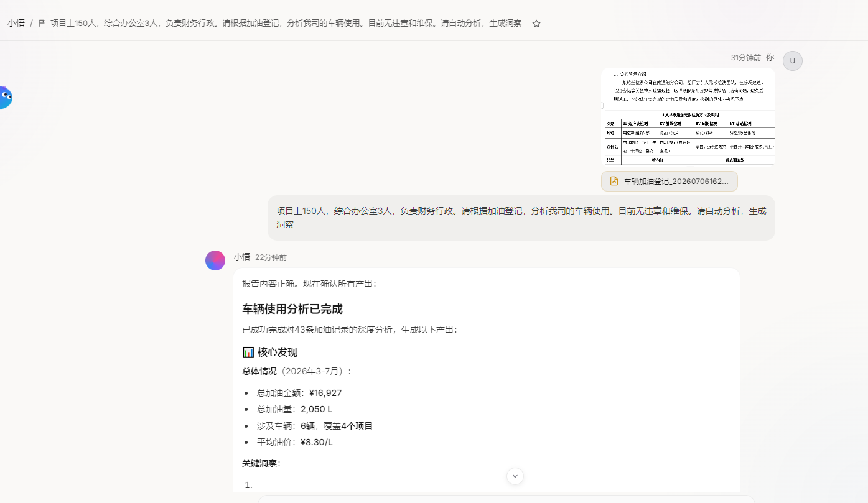Viewport: 868px width, 503px height.
Task: Click the conversation title in the header
Action: click(x=286, y=23)
